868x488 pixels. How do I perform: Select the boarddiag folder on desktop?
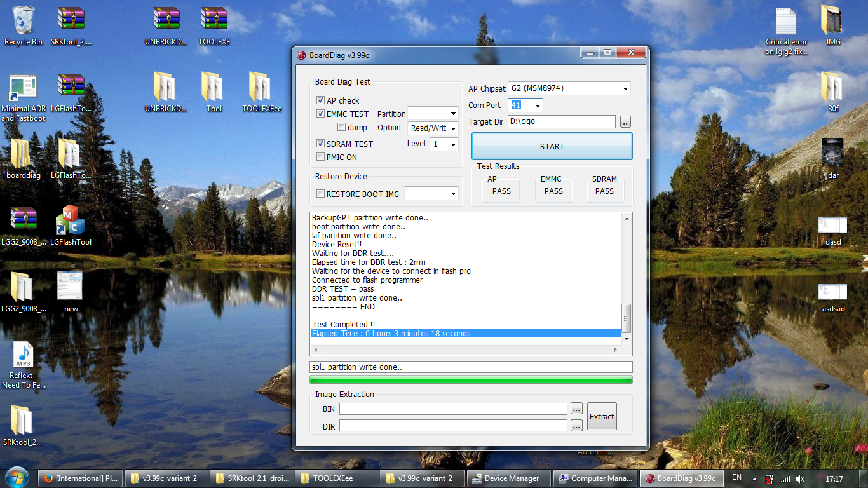(24, 154)
